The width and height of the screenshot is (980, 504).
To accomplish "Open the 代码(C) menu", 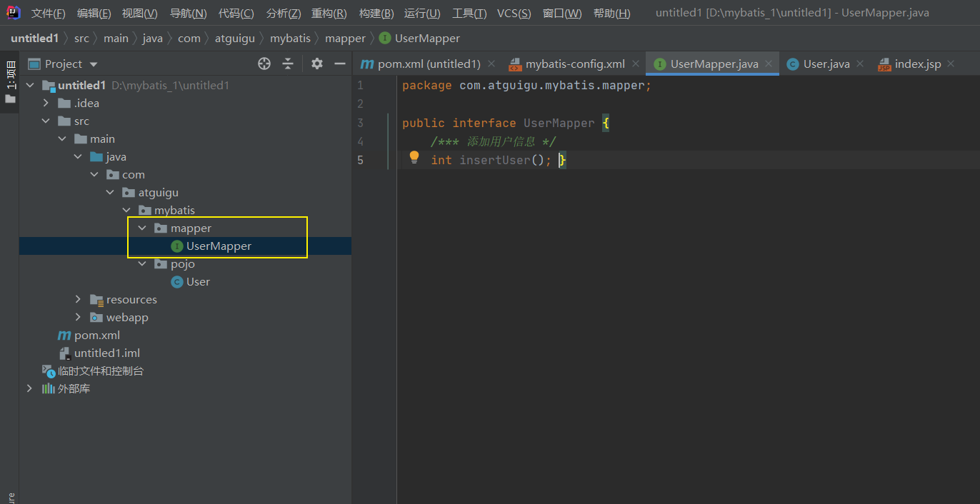I will (236, 14).
